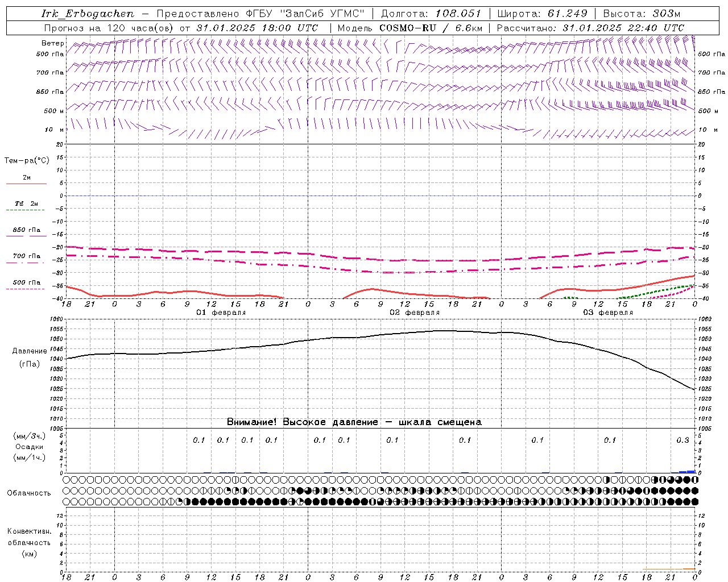Click the Прогноз на 120 часа(ов) text

[110, 28]
